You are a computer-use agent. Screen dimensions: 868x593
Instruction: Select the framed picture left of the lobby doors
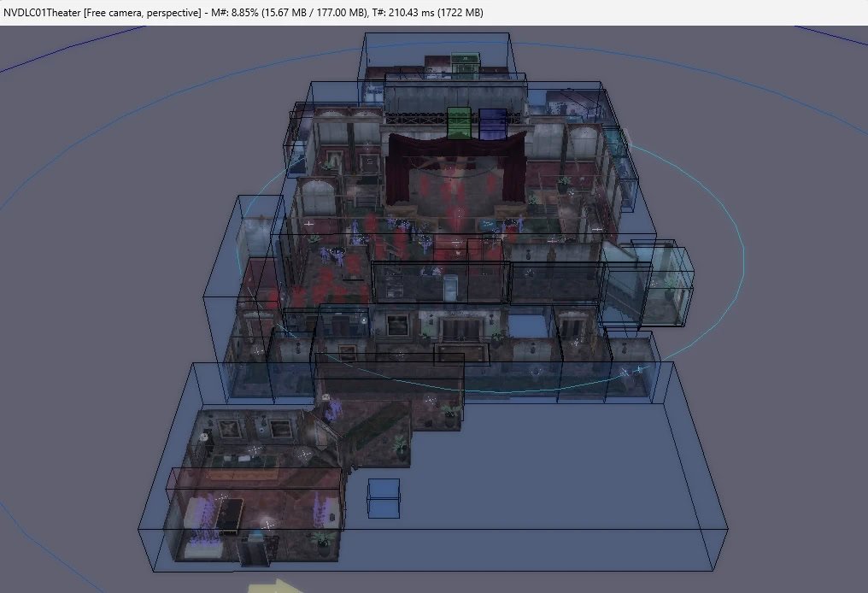tap(396, 325)
